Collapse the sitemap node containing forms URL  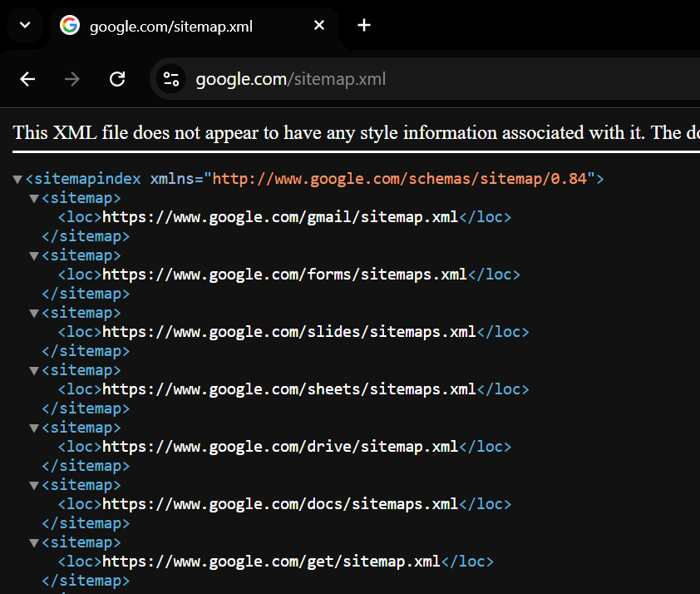(x=34, y=256)
